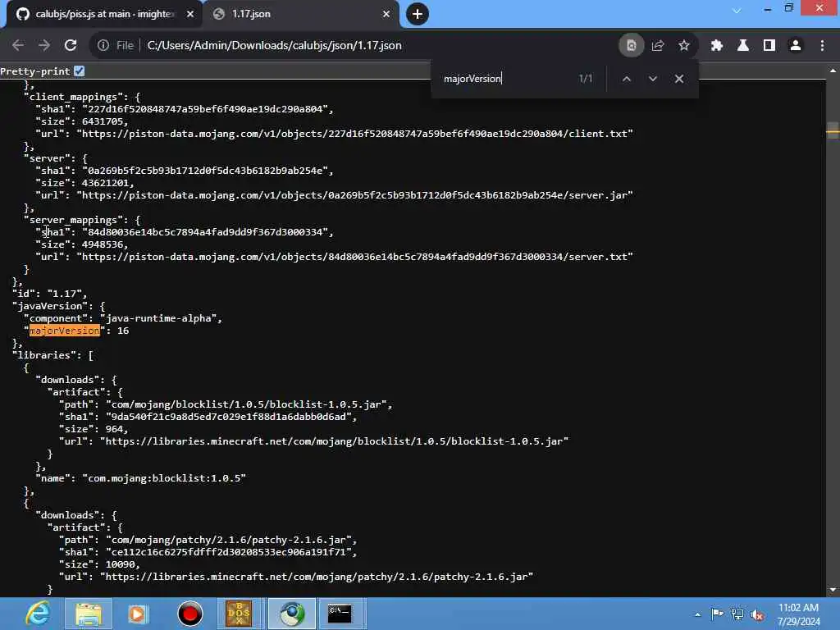Close the calubjs/piss.js GitHub tab
Screen dimensions: 840x630
[190, 14]
